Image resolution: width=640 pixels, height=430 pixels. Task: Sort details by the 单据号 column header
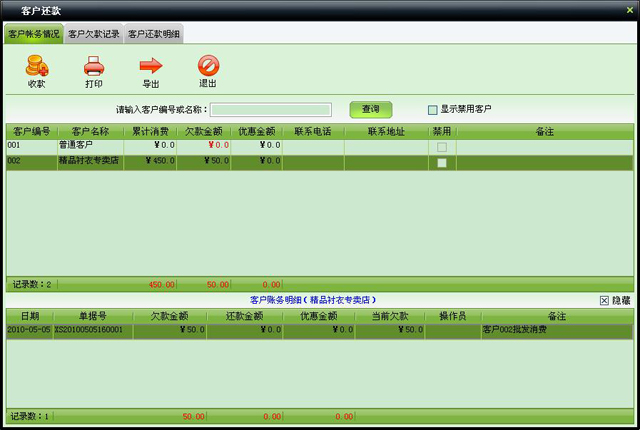(x=92, y=316)
